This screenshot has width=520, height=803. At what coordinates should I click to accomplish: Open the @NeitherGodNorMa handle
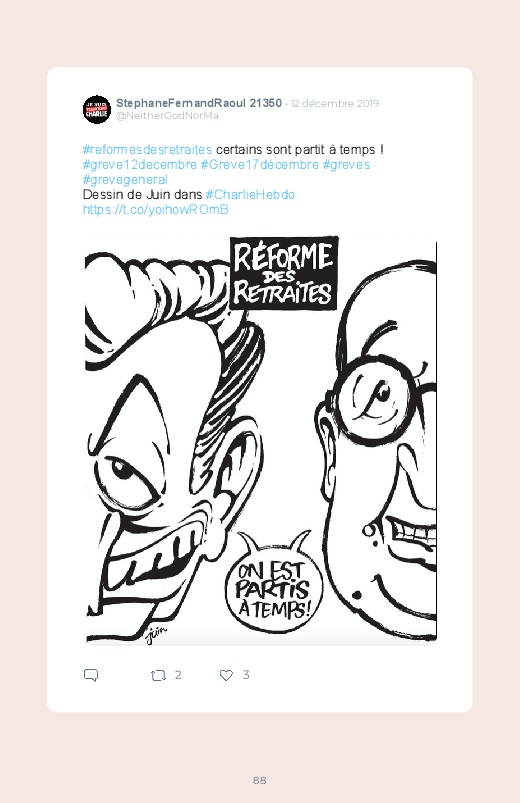pyautogui.click(x=167, y=116)
